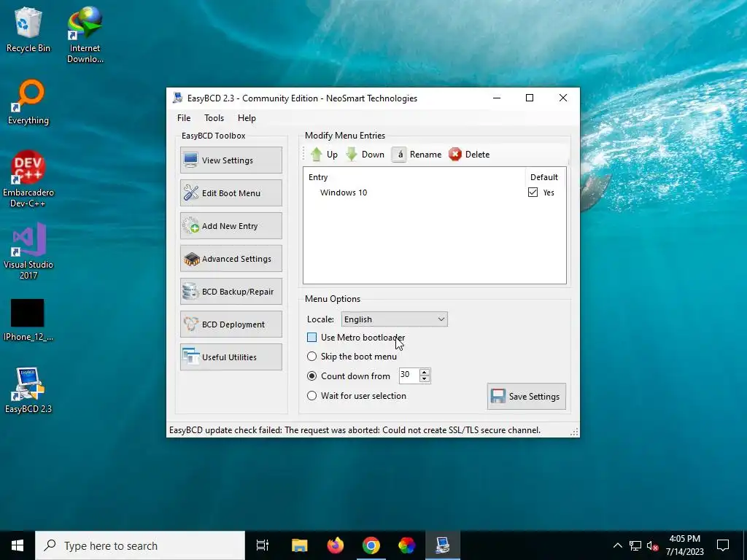Viewport: 747px width, 560px height.
Task: Move the entry Down in boot order
Action: tap(365, 155)
